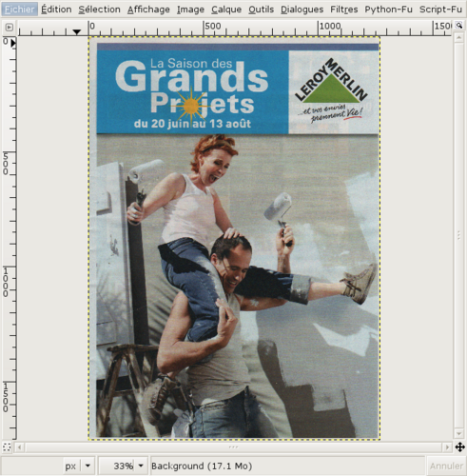Click the 'Grands' headline in the image
This screenshot has width=467, height=476.
(192, 76)
